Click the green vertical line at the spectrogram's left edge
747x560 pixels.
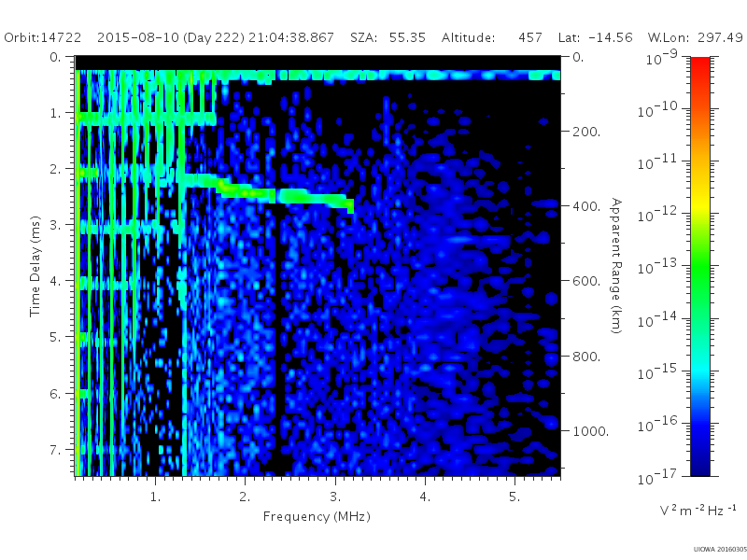pos(78,273)
